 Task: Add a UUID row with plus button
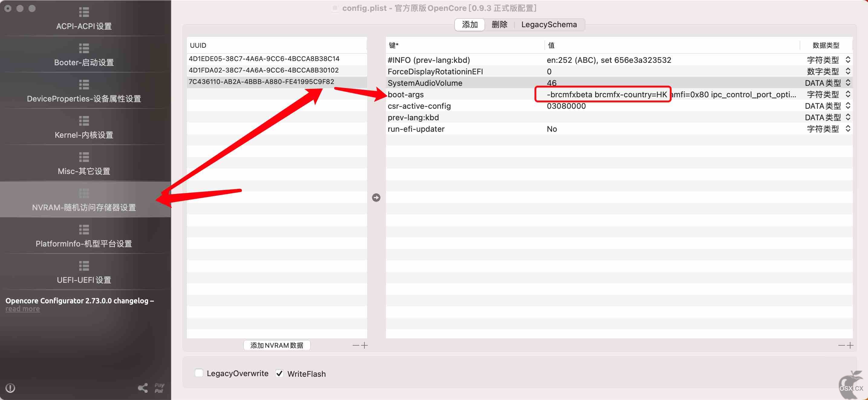(x=364, y=345)
